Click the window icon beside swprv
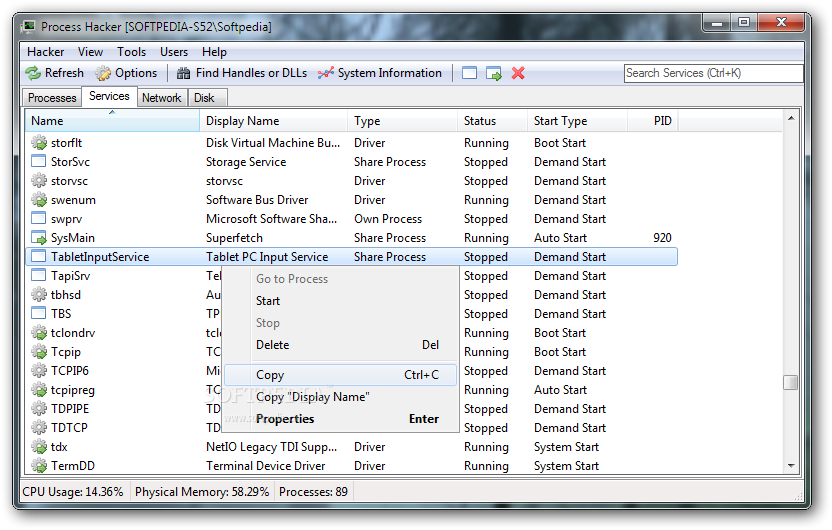This screenshot has height=530, width=832. pyautogui.click(x=39, y=219)
